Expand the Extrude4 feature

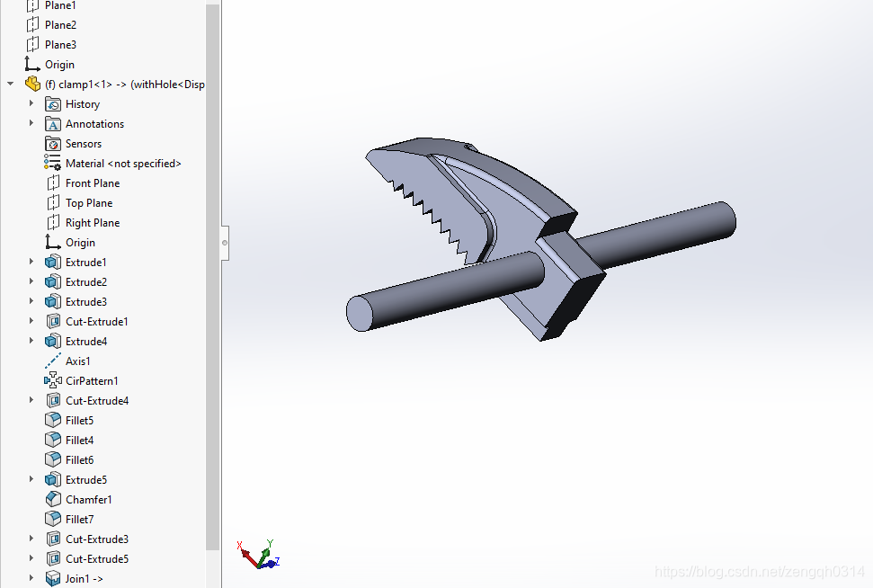(31, 341)
